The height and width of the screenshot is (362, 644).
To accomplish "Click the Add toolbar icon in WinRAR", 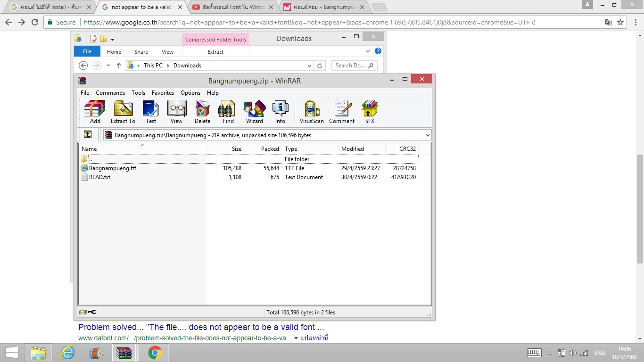I will [95, 112].
